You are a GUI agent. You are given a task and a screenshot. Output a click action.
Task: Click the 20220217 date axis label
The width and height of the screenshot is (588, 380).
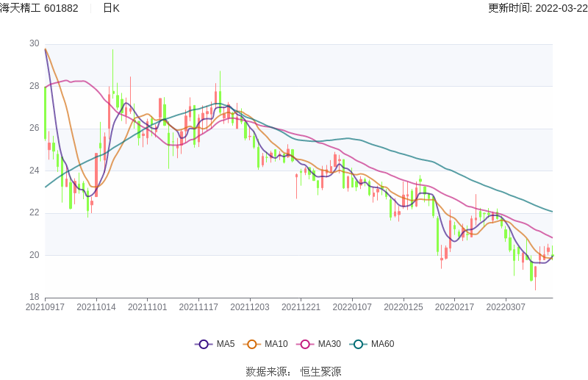click(455, 307)
